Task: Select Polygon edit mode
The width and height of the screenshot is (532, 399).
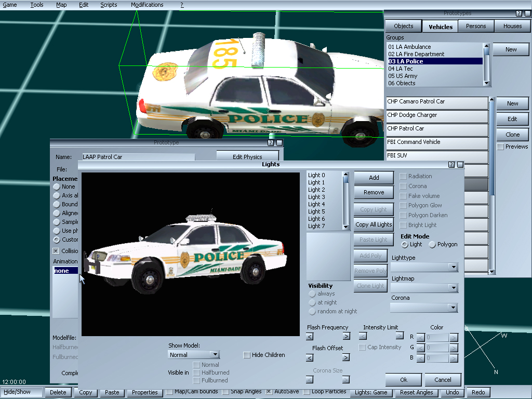Action: 432,245
